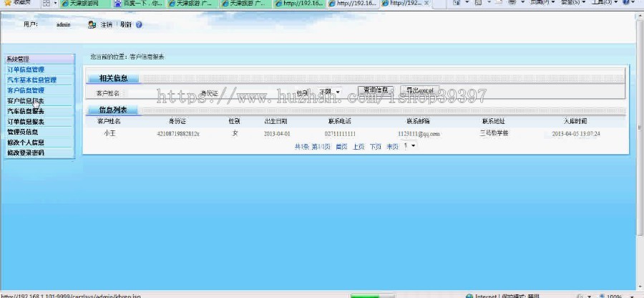This screenshot has height=298, width=644.
Task: Click the 导出excel button
Action: coord(420,90)
